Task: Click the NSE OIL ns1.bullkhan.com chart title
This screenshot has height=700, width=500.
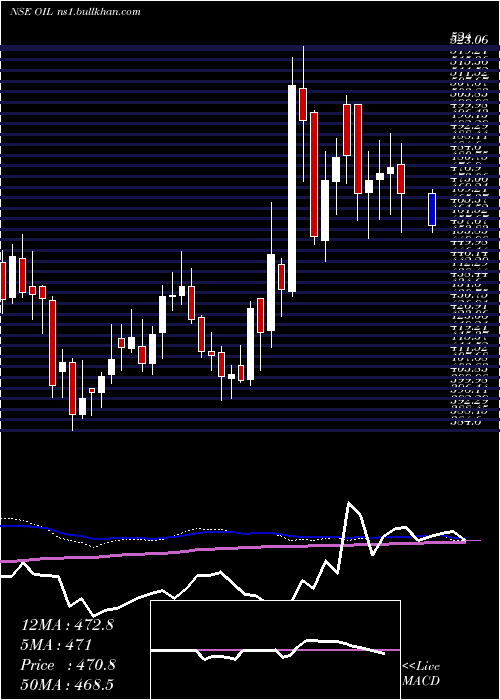Action: click(x=75, y=12)
